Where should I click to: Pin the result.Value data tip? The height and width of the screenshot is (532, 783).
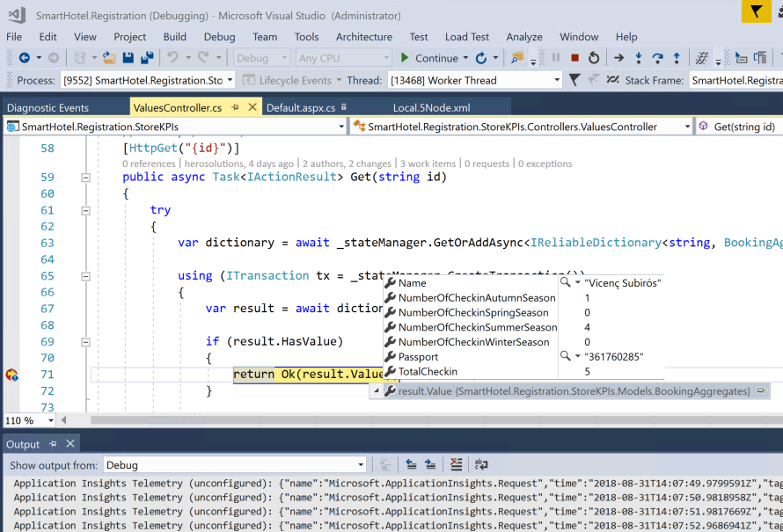(x=761, y=390)
